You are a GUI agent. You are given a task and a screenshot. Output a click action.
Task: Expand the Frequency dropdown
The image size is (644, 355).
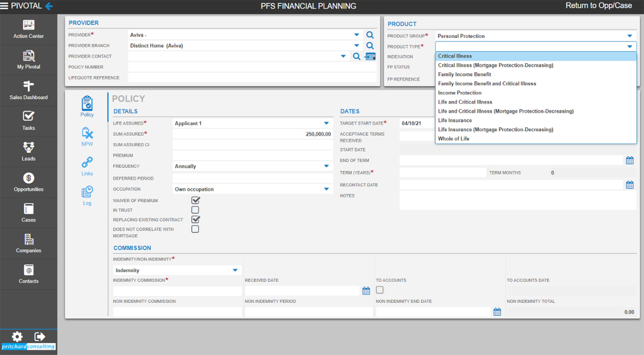tap(326, 166)
